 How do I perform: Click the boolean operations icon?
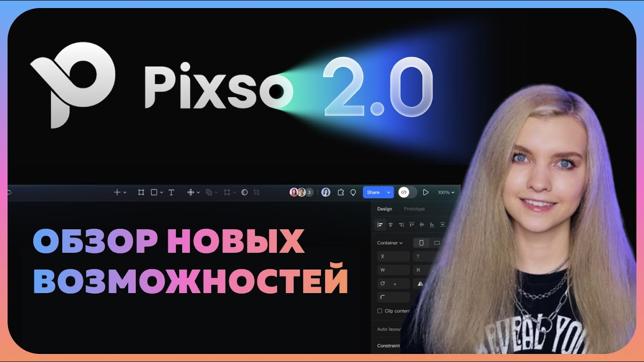[209, 193]
